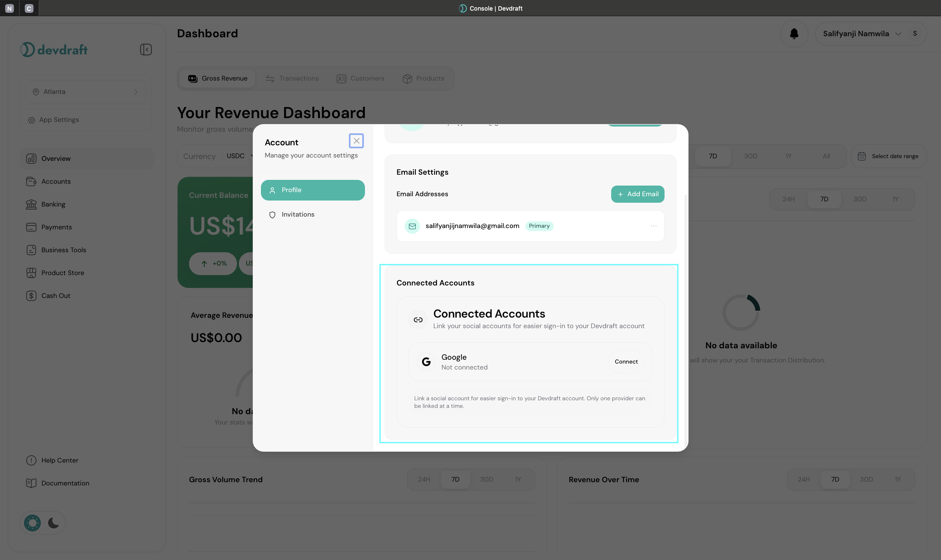This screenshot has height=560, width=941.
Task: Click the Payments sidebar icon
Action: (x=31, y=227)
